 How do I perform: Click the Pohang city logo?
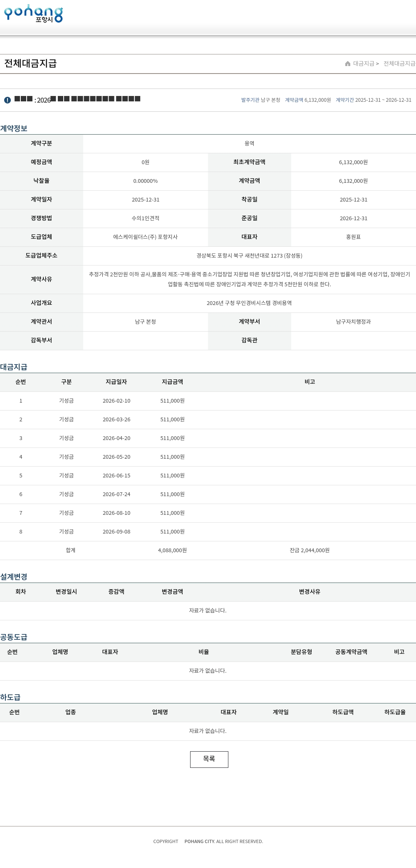[33, 14]
